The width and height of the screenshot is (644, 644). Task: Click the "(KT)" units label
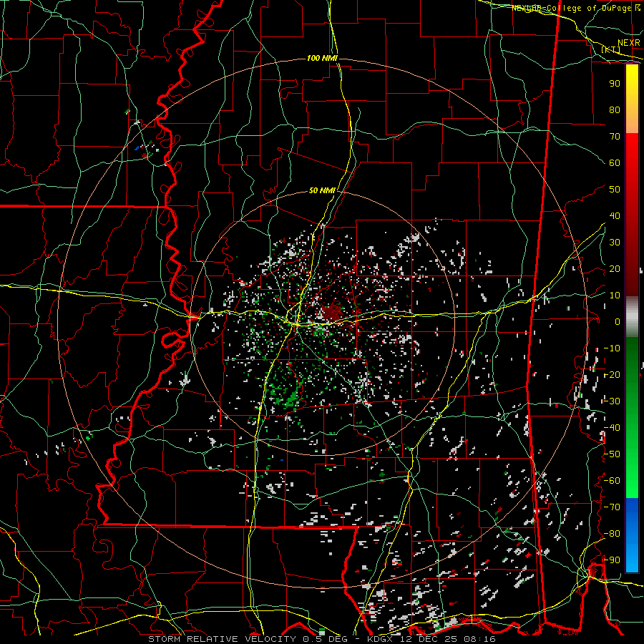click(x=611, y=49)
